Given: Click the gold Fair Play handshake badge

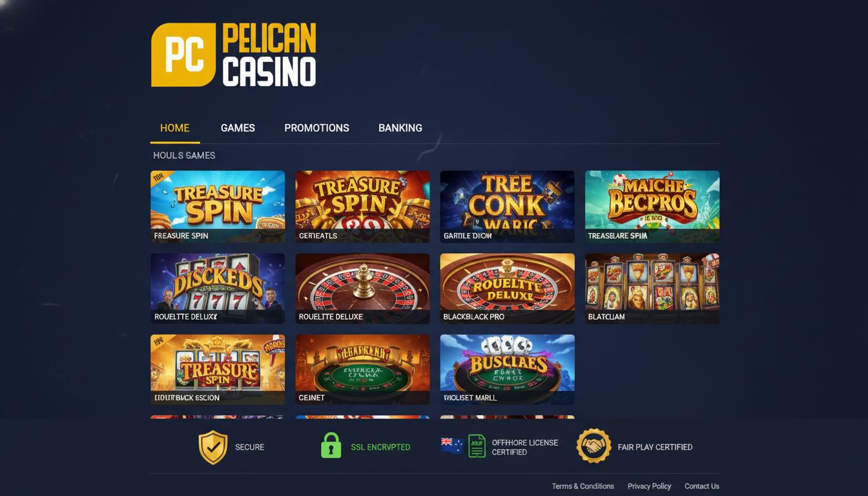Looking at the screenshot, I should click(594, 446).
